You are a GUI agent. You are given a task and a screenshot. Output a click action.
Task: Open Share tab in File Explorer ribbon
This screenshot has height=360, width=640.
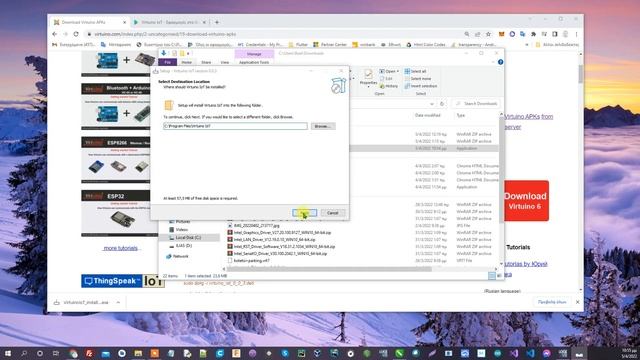coord(206,62)
